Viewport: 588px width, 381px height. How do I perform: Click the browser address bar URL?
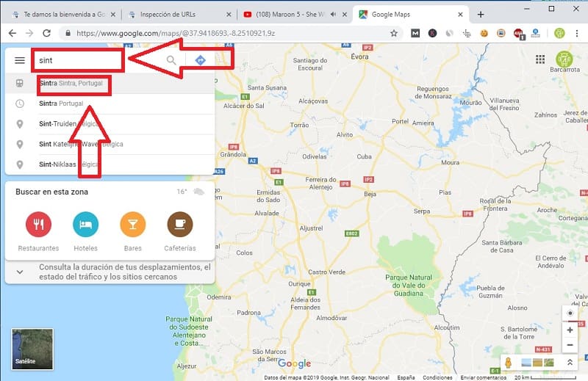point(176,33)
